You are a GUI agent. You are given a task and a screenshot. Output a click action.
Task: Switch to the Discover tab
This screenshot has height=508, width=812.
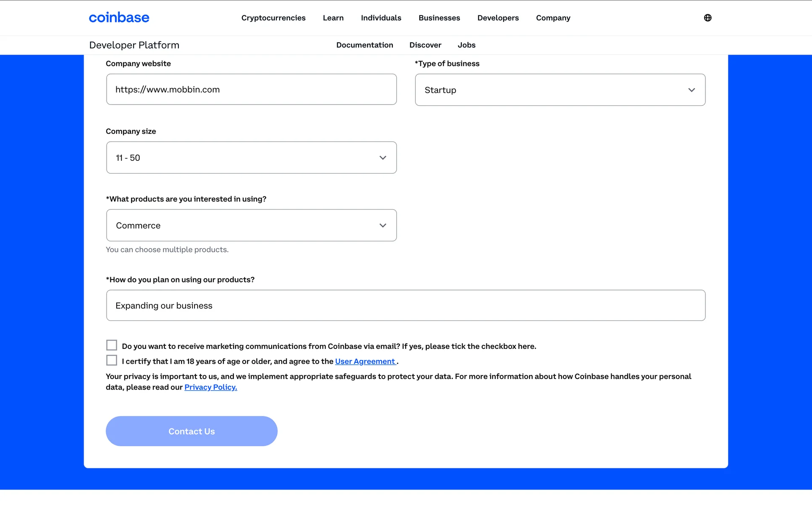pos(425,45)
